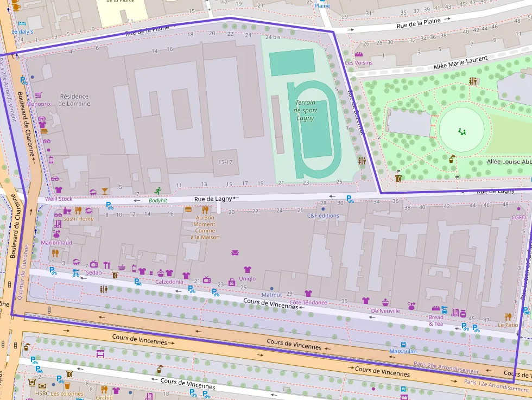Image resolution: width=532 pixels, height=400 pixels.
Task: Click the Marionnaud perfume shop icon
Action: point(56,234)
